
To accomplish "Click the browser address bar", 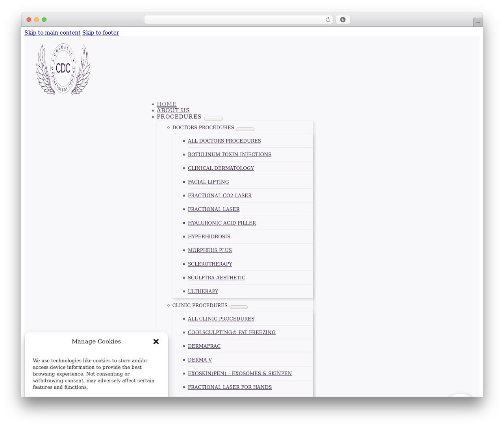I will coord(238,20).
